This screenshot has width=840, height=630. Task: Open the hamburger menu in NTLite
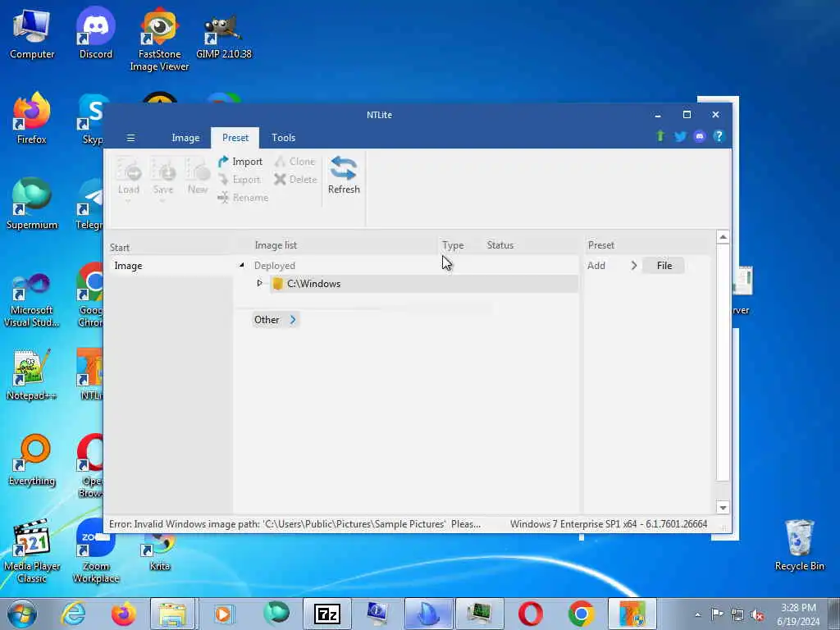130,138
